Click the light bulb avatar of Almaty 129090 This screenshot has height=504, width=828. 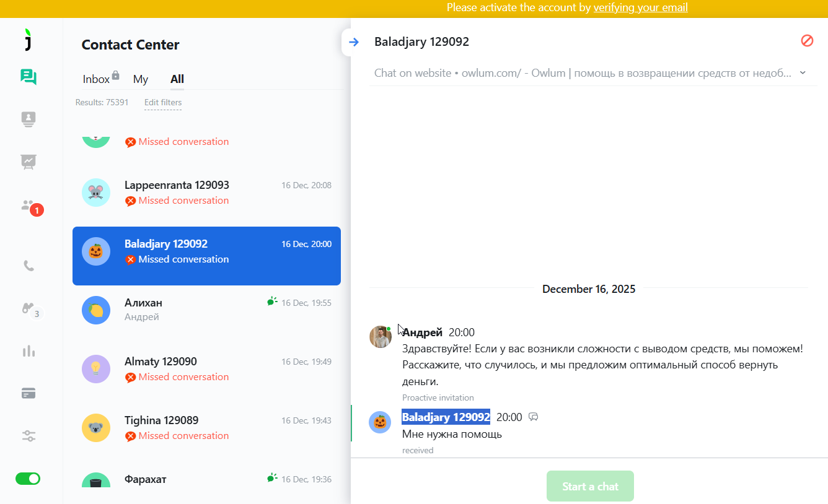tap(96, 369)
